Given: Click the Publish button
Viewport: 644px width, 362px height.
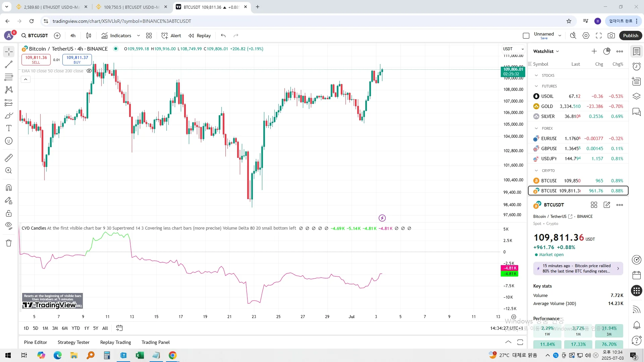Looking at the screenshot, I should click(x=630, y=36).
